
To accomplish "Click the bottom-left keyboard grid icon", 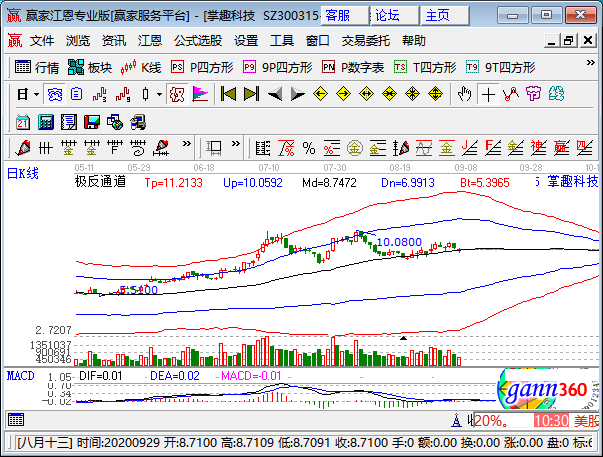I will coord(16,420).
